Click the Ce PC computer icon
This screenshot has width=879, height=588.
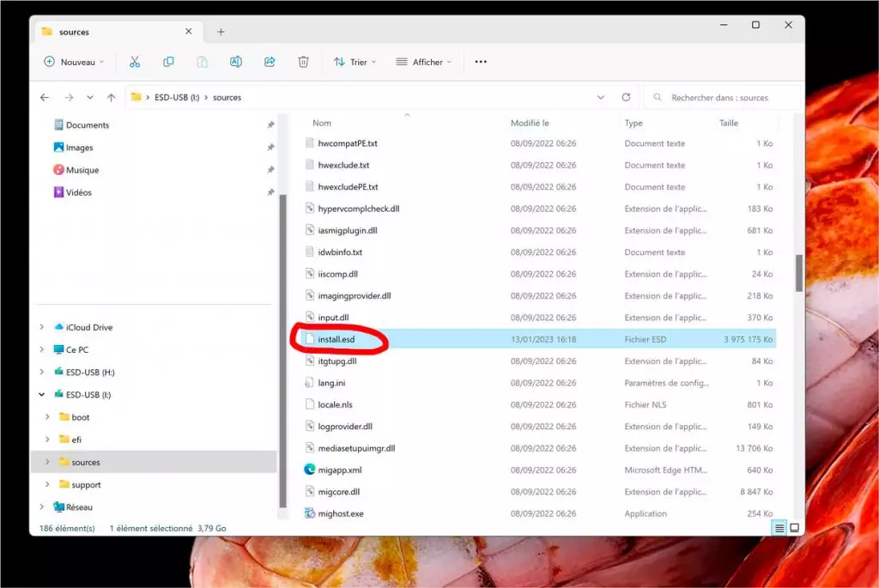click(59, 349)
